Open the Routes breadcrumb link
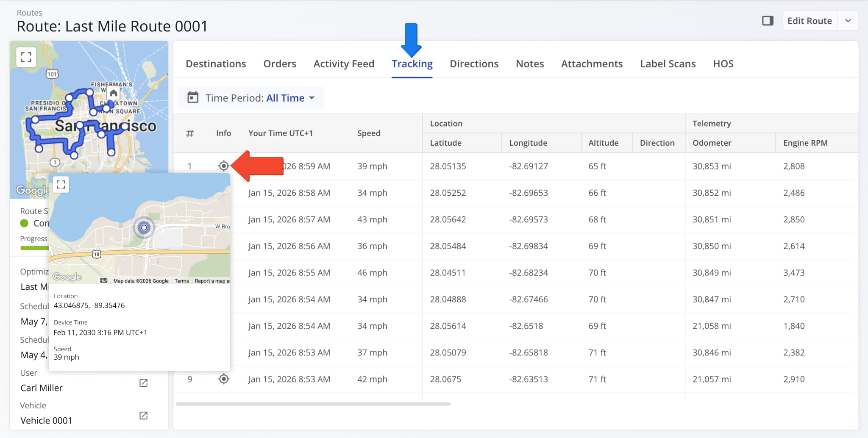This screenshot has height=438, width=868. click(x=29, y=13)
